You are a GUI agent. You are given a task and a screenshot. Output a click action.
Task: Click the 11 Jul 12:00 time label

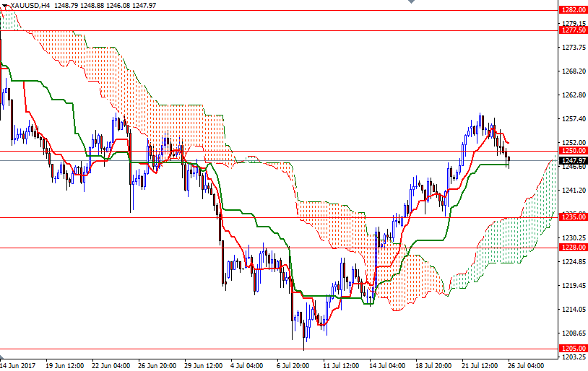click(x=341, y=365)
